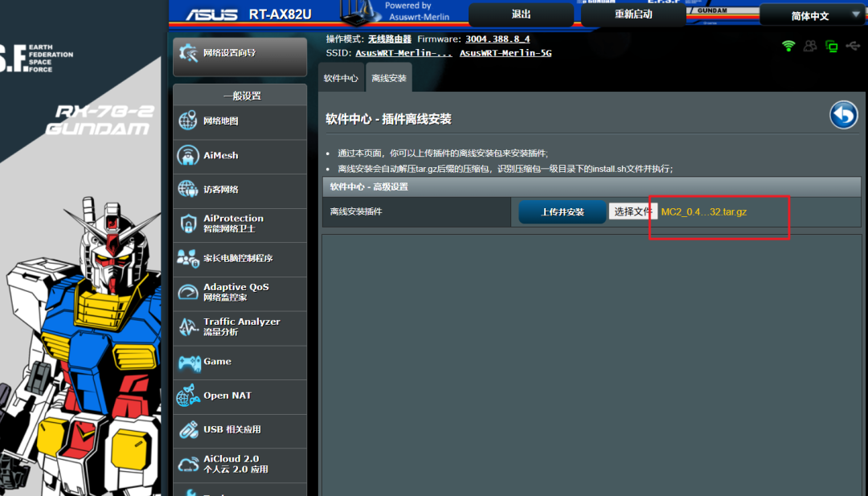Open the language dropdown 简体中文
This screenshot has height=496, width=868.
(812, 15)
